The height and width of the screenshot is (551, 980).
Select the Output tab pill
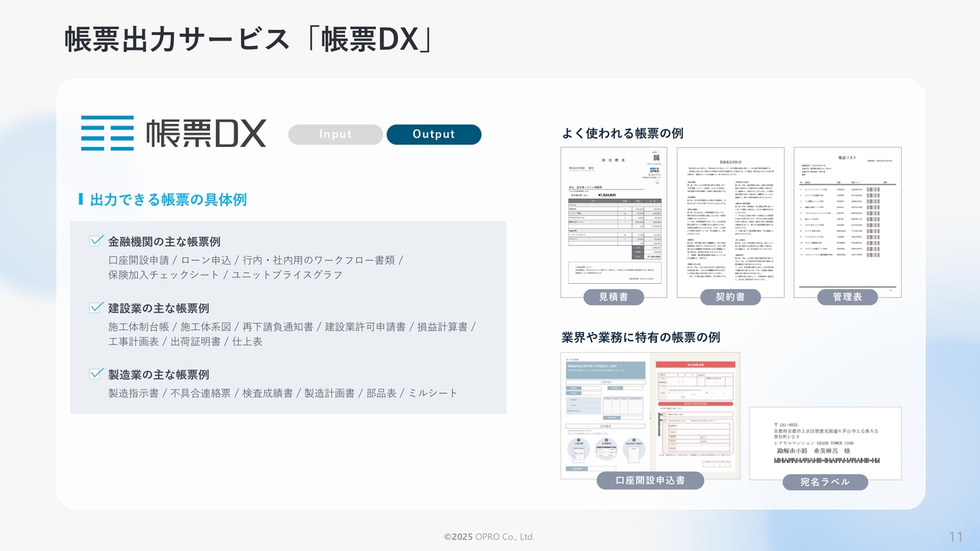coord(433,135)
